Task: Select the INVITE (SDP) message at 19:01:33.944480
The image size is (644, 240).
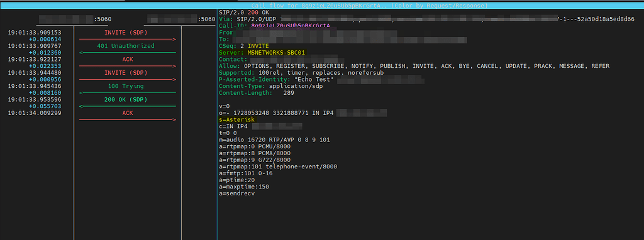Action: click(126, 73)
